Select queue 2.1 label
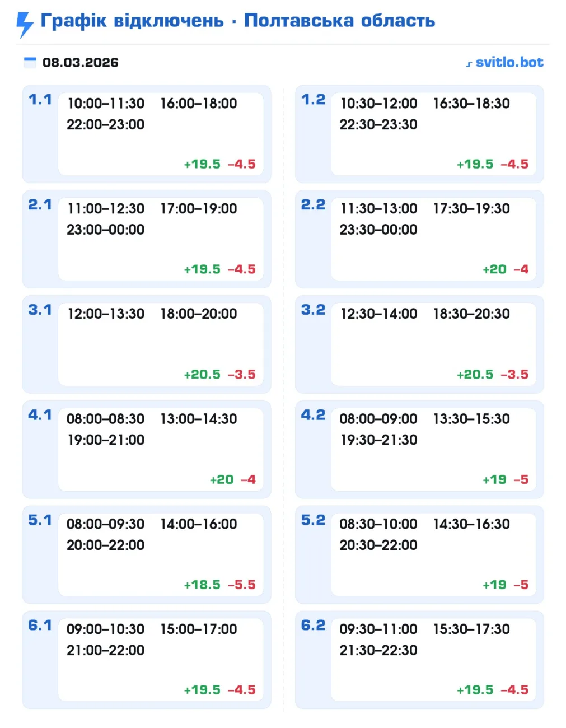Viewport: 566px width, 728px height. click(x=40, y=205)
